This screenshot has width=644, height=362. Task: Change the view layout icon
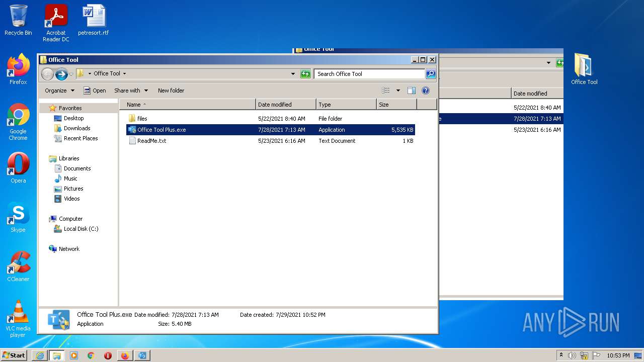[x=386, y=90]
